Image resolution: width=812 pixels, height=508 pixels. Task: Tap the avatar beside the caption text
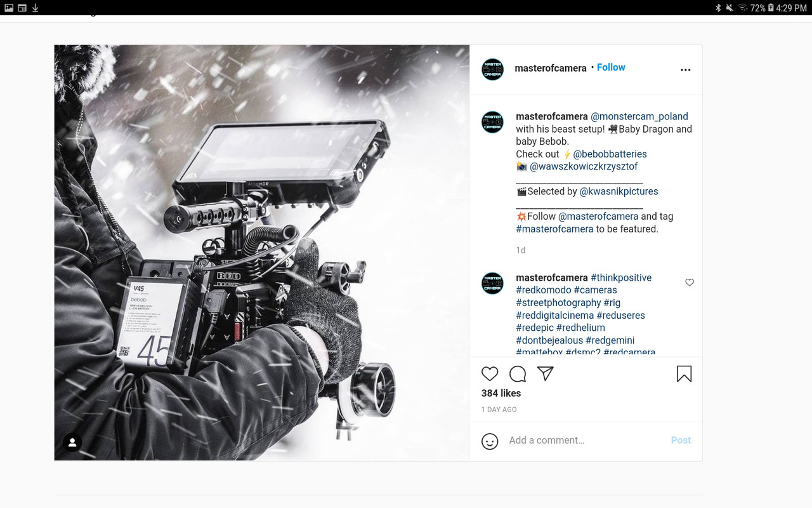tap(493, 122)
